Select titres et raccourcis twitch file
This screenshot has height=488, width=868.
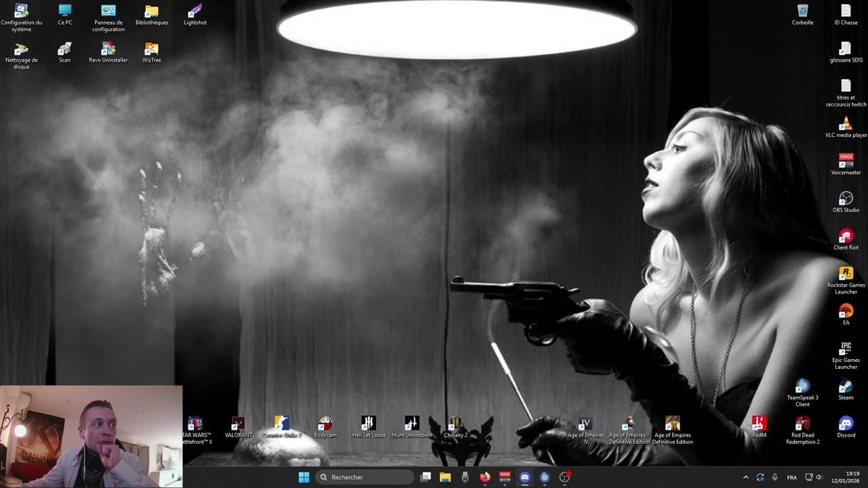pos(846,93)
